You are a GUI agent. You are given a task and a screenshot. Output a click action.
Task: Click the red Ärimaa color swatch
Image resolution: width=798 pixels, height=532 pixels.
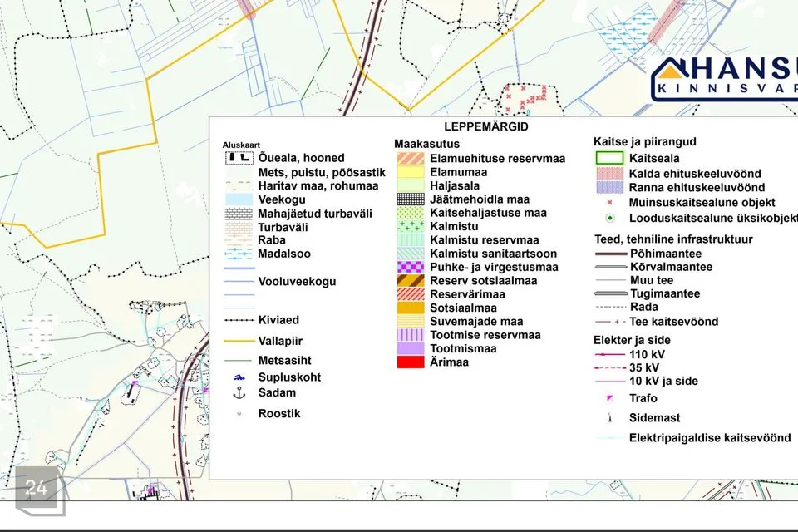[x=411, y=362]
